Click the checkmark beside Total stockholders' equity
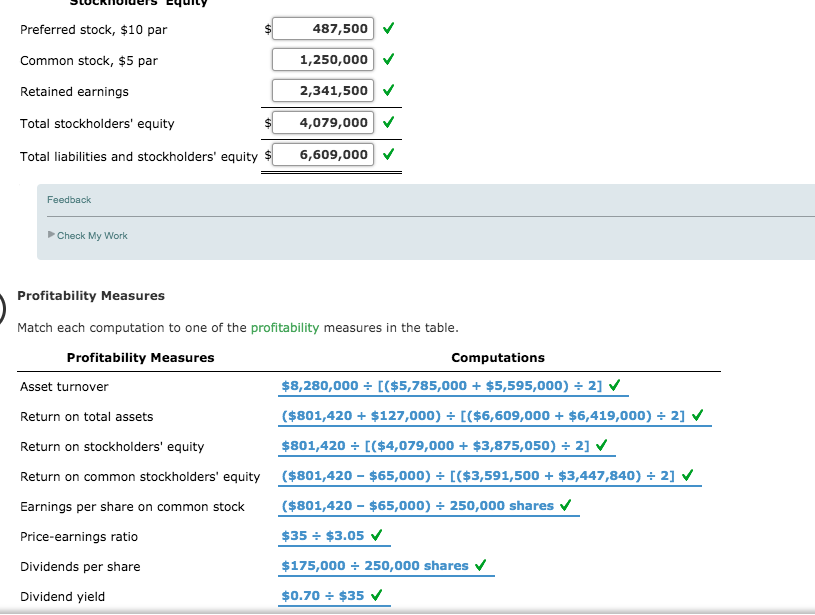The height and width of the screenshot is (615, 815). (x=388, y=122)
